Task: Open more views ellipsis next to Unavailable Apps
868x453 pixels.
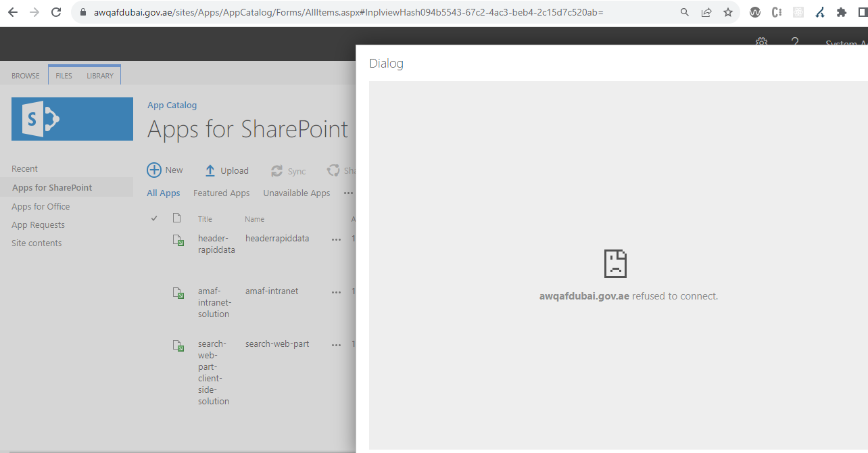Action: coord(348,193)
